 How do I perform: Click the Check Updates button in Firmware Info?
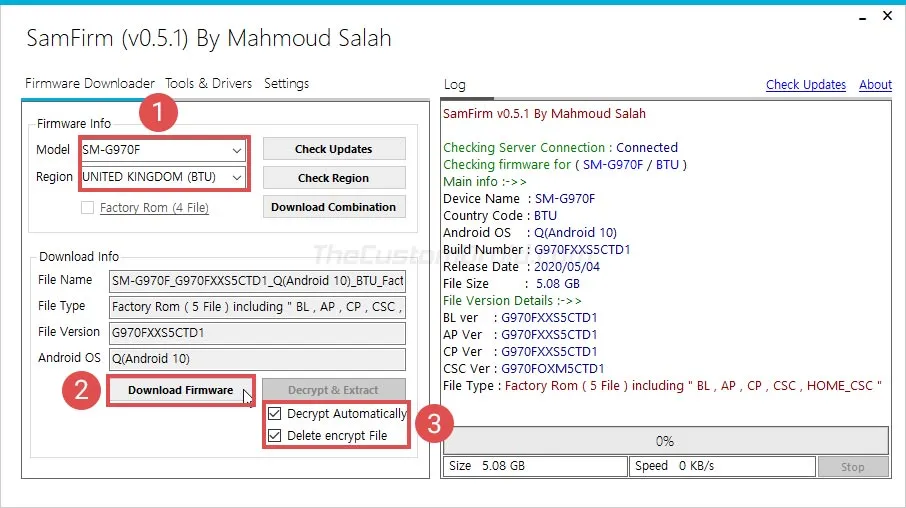pyautogui.click(x=334, y=149)
